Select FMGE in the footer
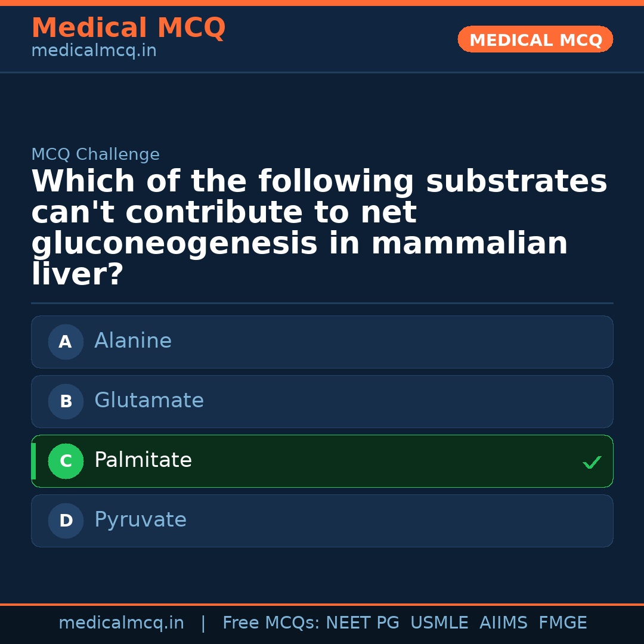This screenshot has width=644, height=644. pos(562,623)
